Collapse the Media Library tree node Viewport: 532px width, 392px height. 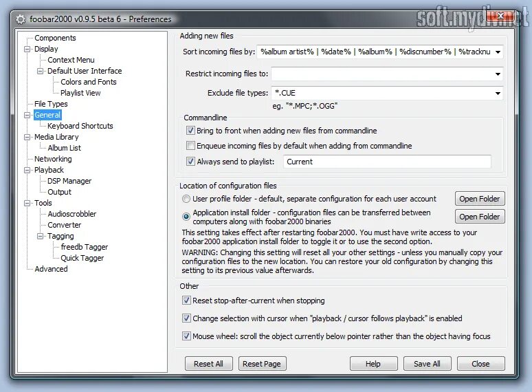click(x=27, y=137)
